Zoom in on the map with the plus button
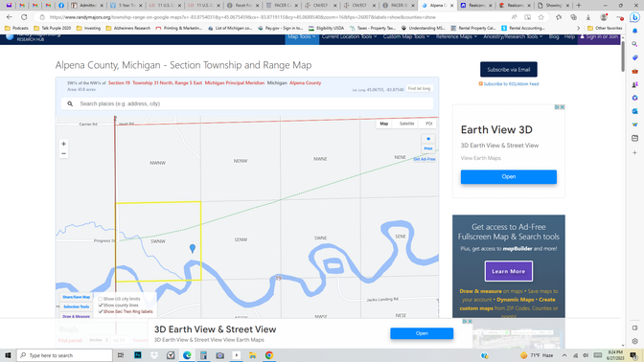The image size is (644, 362). pos(63,144)
